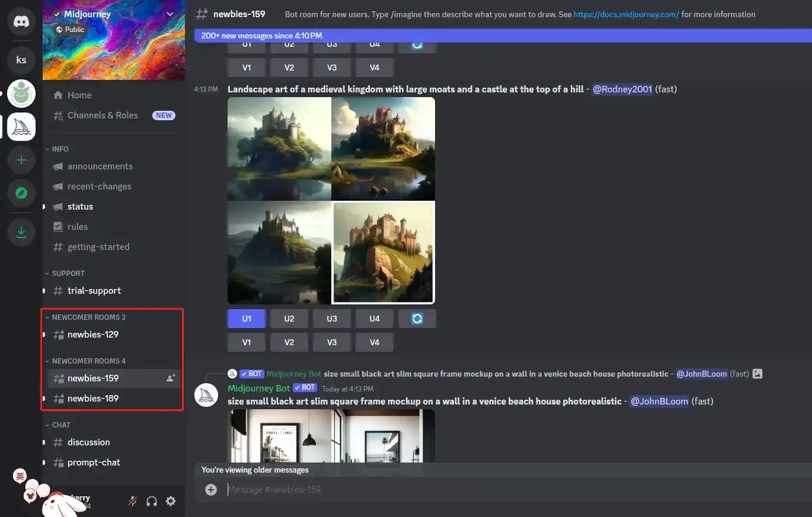Select the Midjourney sailboat server icon
This screenshot has height=517, width=812.
(21, 127)
